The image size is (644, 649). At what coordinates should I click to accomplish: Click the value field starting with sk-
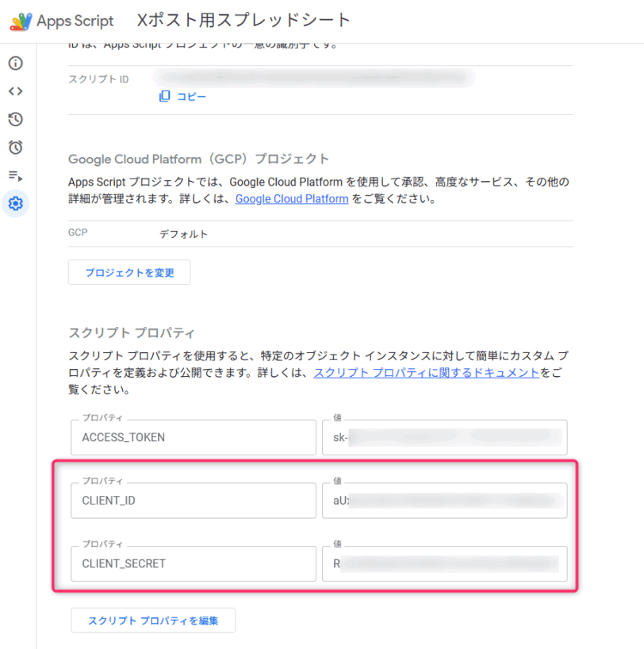pyautogui.click(x=444, y=437)
